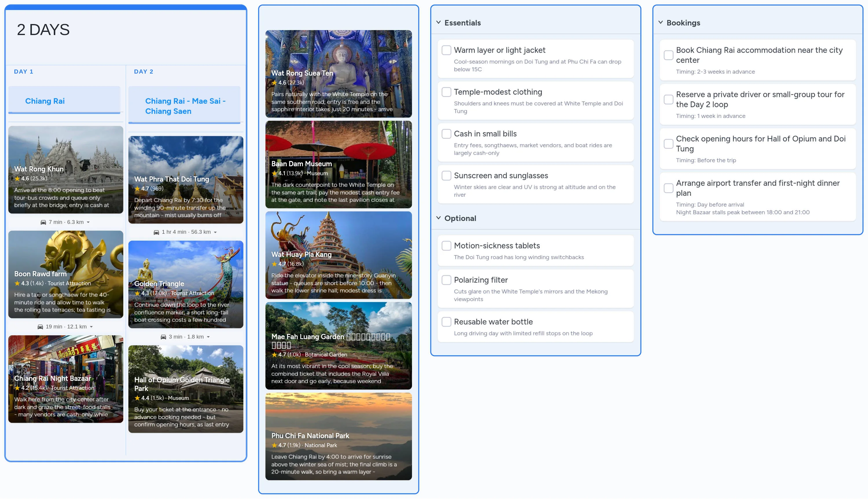Image resolution: width=868 pixels, height=499 pixels.
Task: Select the Chiang Rai day tab
Action: click(64, 100)
